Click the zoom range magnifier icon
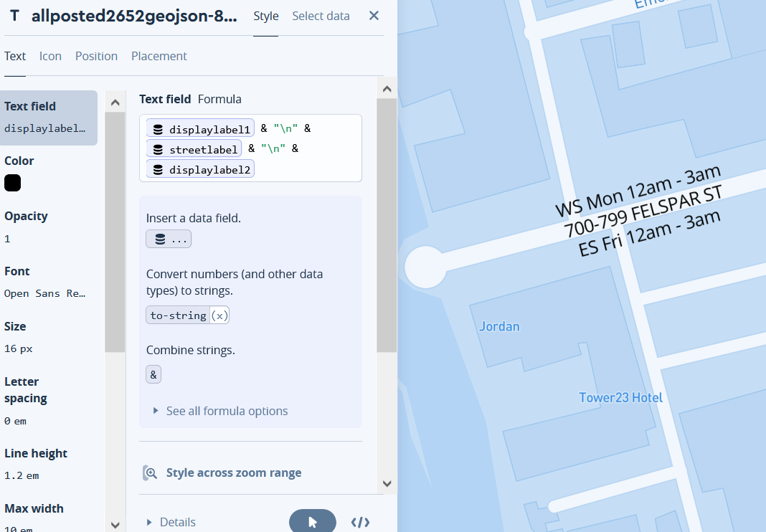766x532 pixels. [x=149, y=473]
